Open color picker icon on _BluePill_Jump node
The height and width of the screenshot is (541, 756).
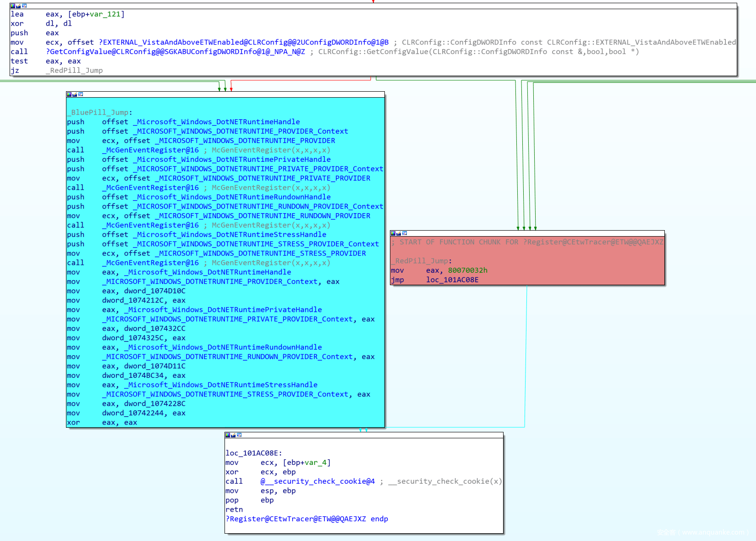(69, 94)
